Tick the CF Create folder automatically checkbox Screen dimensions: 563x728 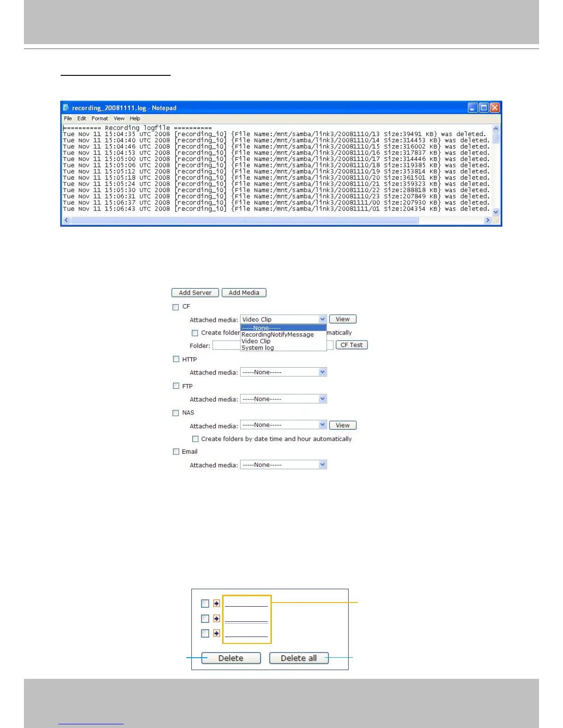pos(195,333)
